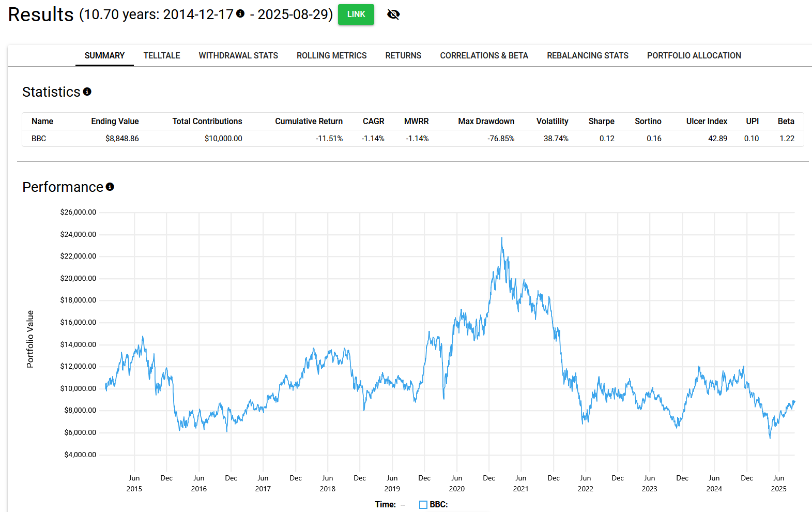Screen dimensions: 812x512
Task: Switch to the Rolling Metrics tab
Action: point(332,55)
